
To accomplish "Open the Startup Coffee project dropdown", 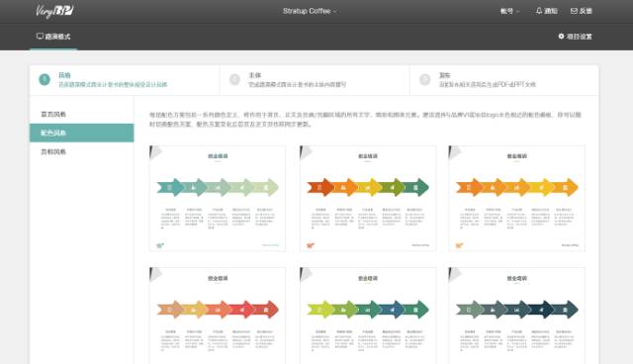I will click(310, 11).
